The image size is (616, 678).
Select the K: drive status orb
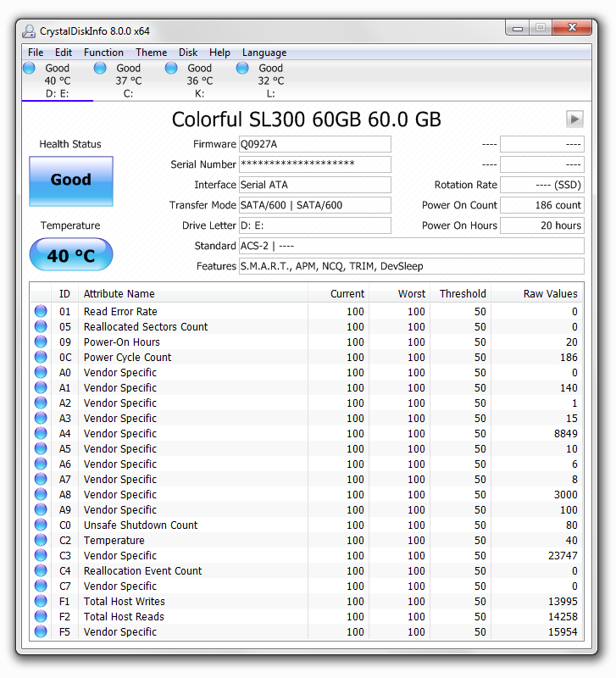tap(171, 68)
